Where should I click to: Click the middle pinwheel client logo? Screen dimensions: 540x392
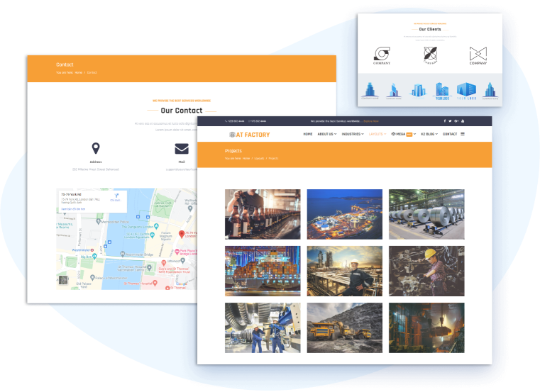pyautogui.click(x=430, y=55)
